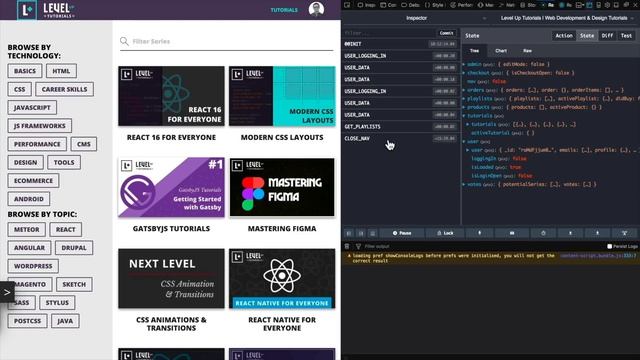
Task: Open the React Native For Everyone thumbnail
Action: (282, 278)
